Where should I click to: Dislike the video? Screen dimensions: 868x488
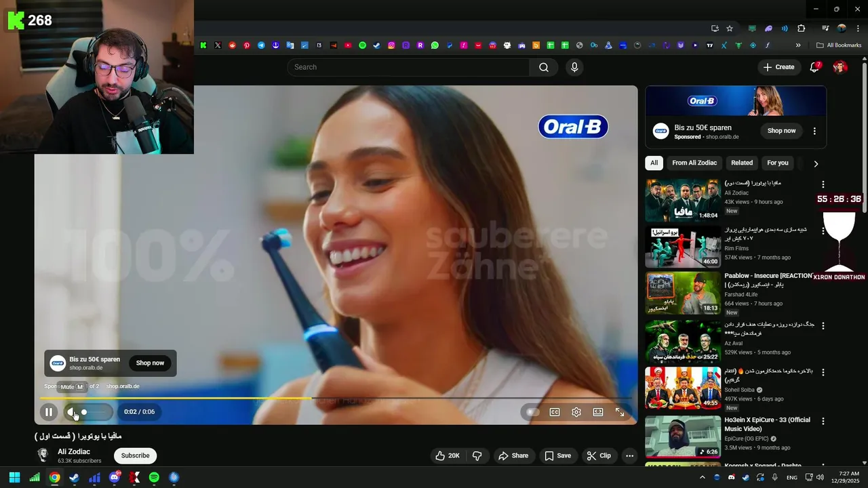[477, 455]
